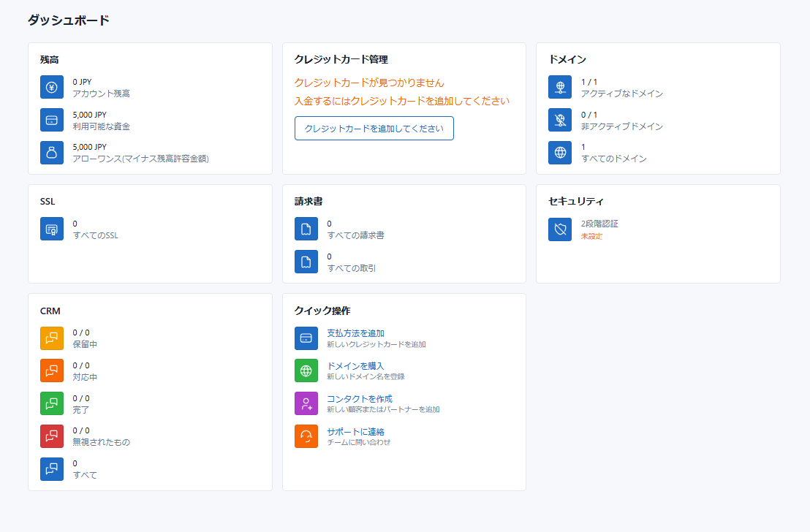The image size is (810, 532).
Task: Click the two-factor authentication shield icon
Action: pyautogui.click(x=560, y=229)
